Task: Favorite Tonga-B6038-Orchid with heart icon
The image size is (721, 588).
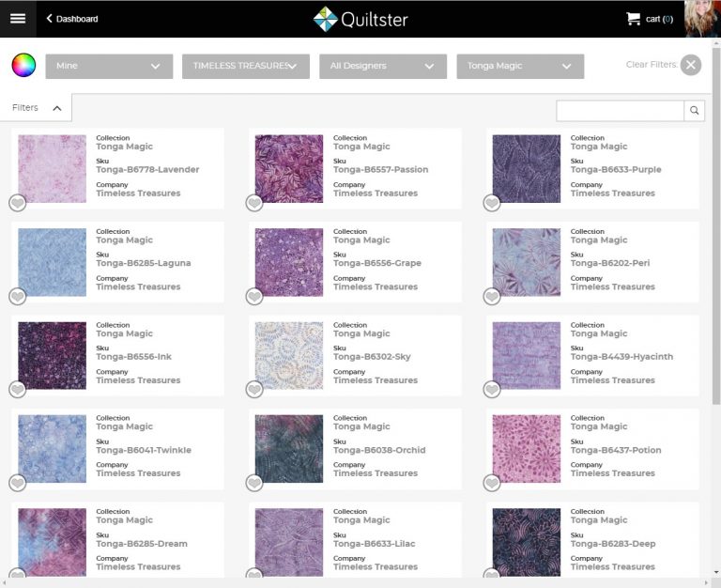Action: pos(254,483)
